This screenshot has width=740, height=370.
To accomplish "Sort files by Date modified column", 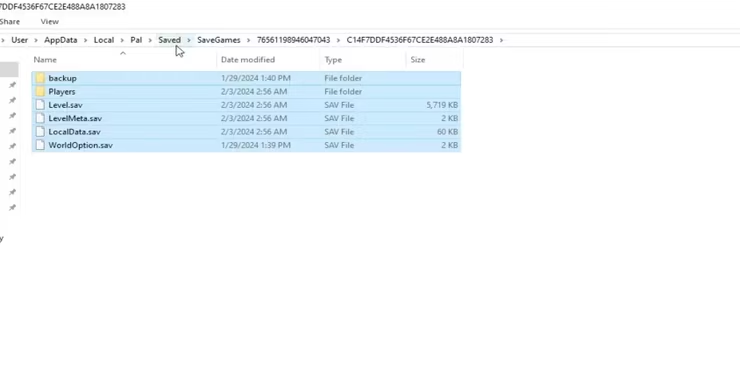I will tap(268, 60).
